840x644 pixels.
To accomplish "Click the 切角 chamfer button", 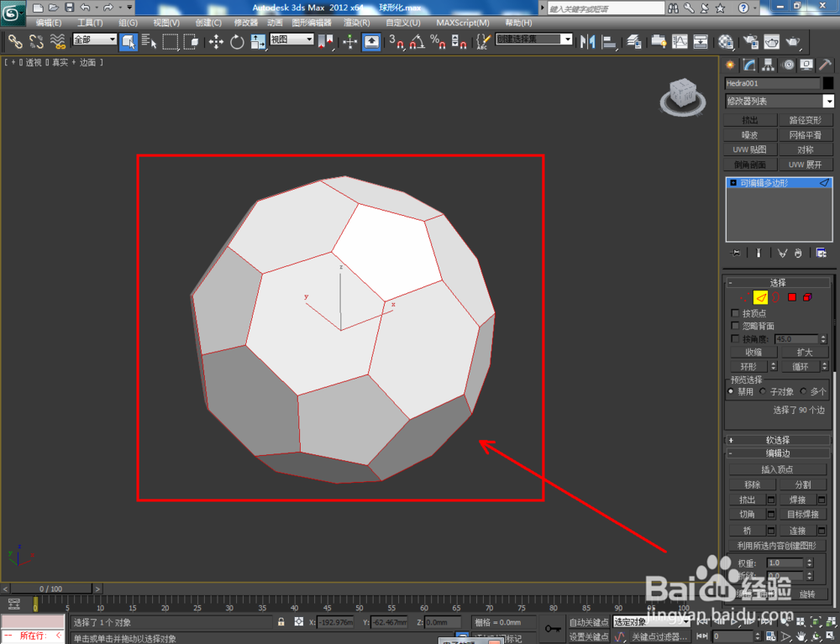I will tap(748, 515).
